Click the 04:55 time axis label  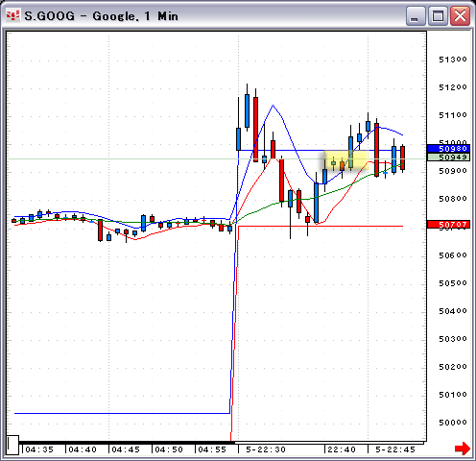click(x=212, y=449)
